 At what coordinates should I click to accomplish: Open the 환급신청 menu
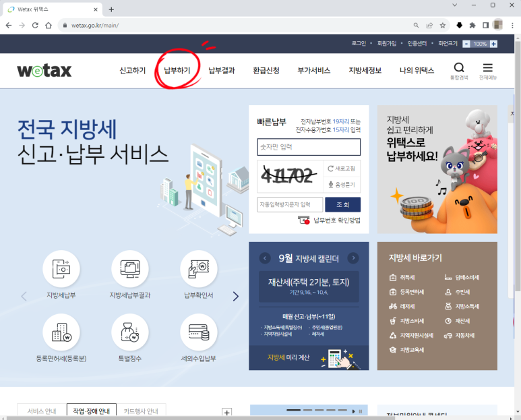point(266,70)
